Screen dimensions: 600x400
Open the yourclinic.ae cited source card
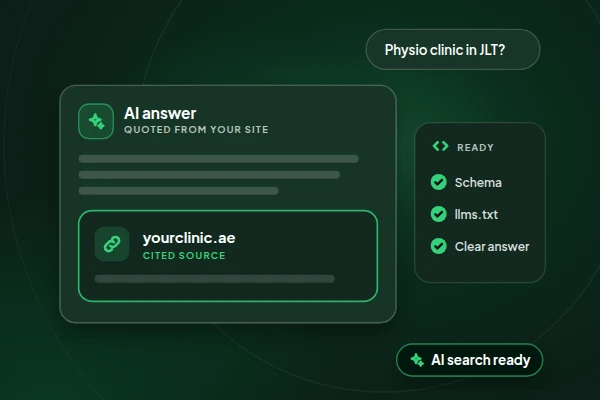(x=228, y=256)
